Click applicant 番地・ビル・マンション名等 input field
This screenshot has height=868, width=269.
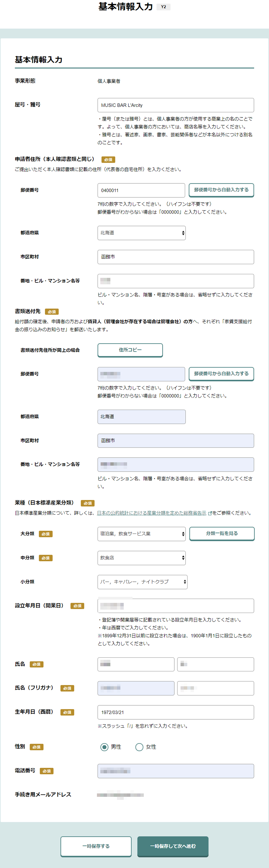(x=175, y=281)
